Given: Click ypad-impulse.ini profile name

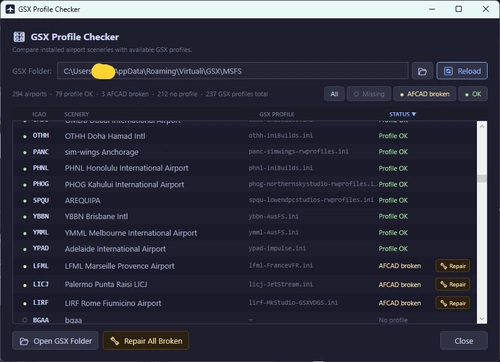Looking at the screenshot, I should pyautogui.click(x=277, y=248).
